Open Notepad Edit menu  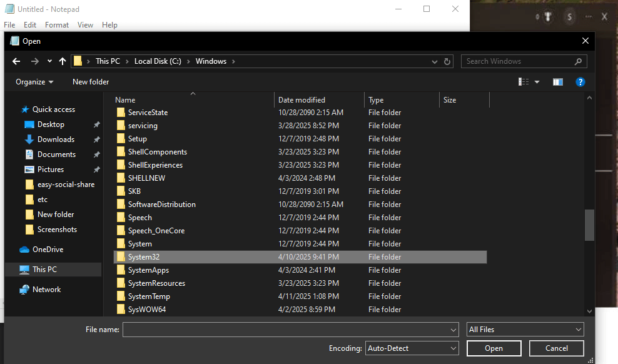[30, 25]
